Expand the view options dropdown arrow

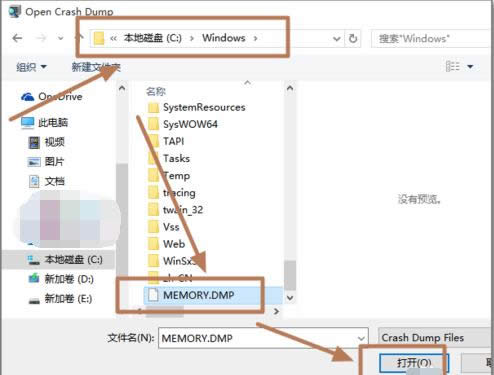[470, 67]
